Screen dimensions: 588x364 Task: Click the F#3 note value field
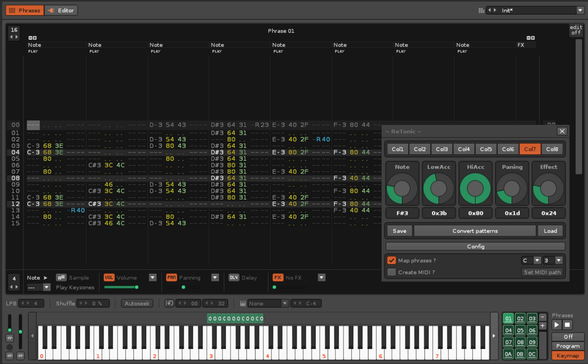pyautogui.click(x=402, y=213)
